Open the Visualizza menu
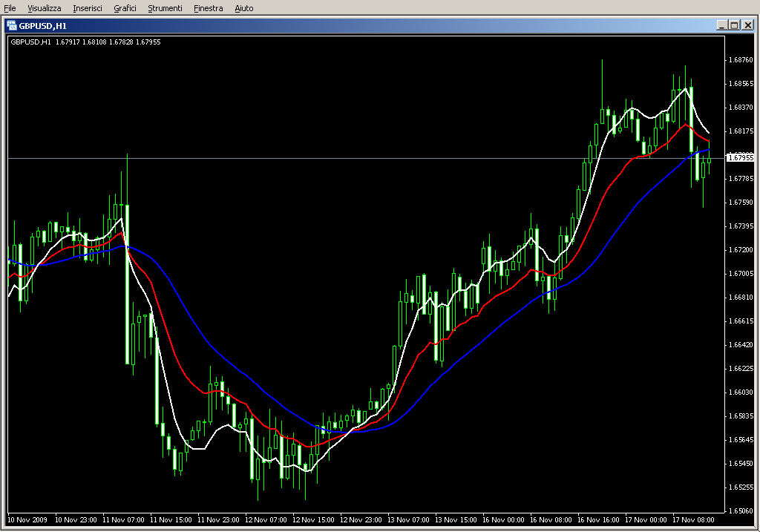Image resolution: width=760 pixels, height=532 pixels. coord(44,8)
